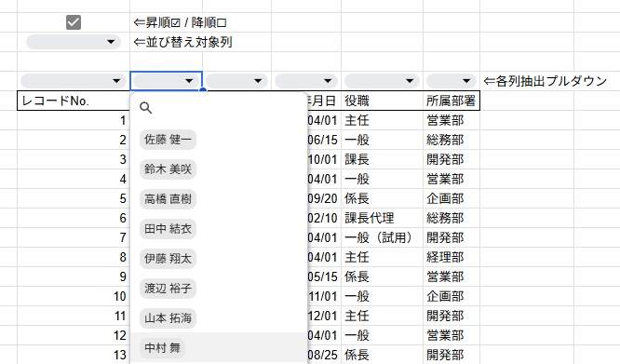Uncheck the ascending order checkbox
Screen dimensions: 620x364
74,22
